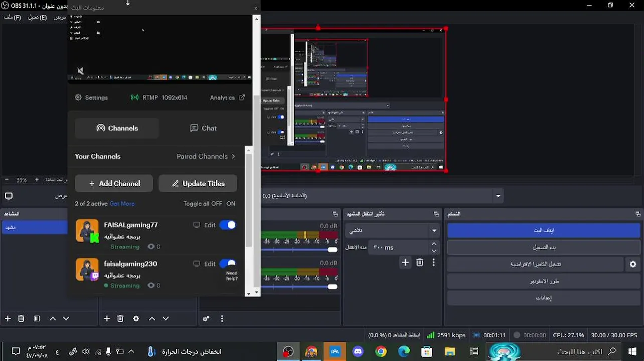Click preview zoom out minus icon

[7, 179]
